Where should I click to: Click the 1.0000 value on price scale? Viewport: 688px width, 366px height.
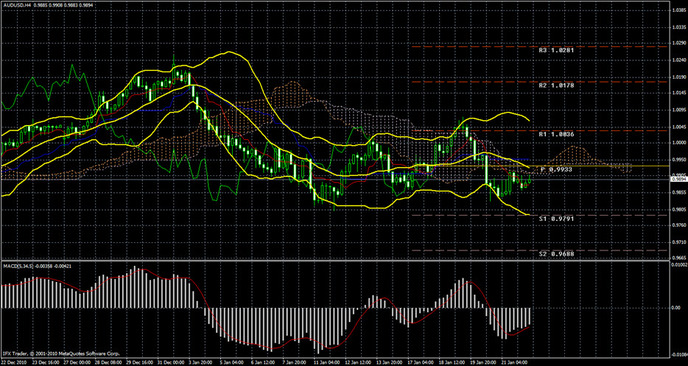tap(678, 143)
